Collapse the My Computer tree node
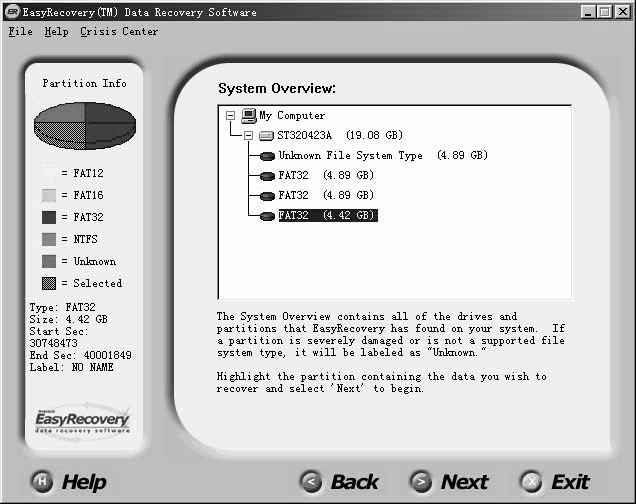636x504 pixels. [231, 116]
